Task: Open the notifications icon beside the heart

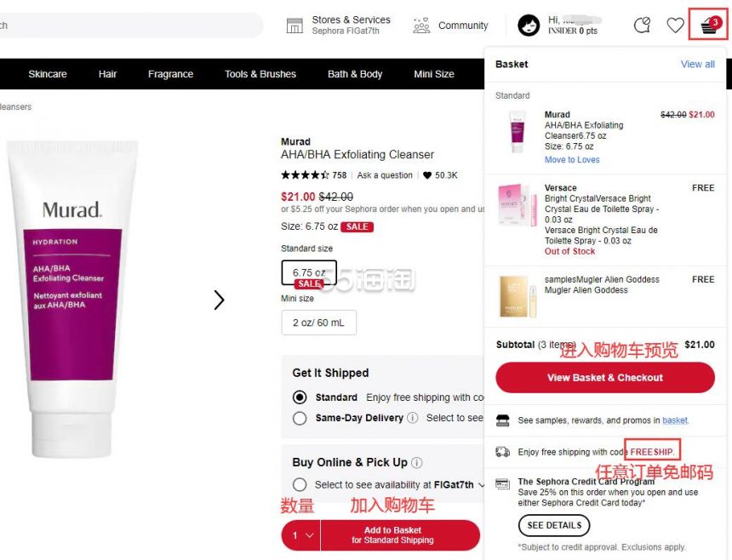Action: [642, 25]
